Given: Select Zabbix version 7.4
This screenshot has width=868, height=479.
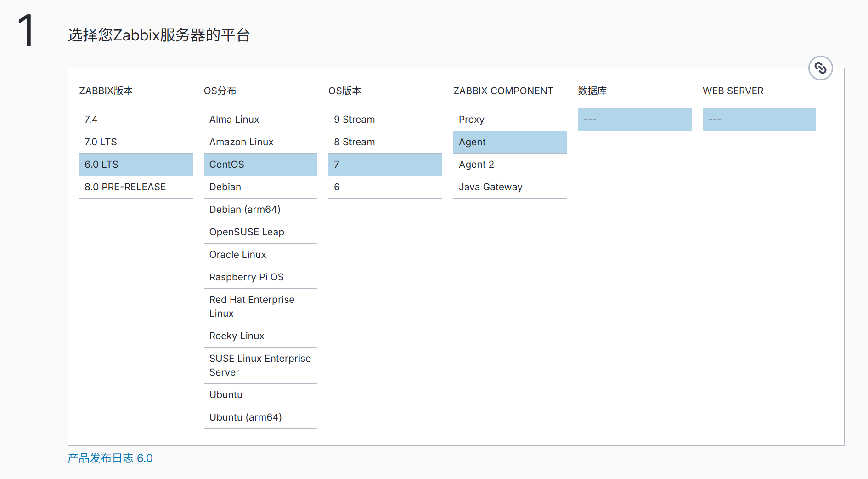Looking at the screenshot, I should click(x=135, y=120).
